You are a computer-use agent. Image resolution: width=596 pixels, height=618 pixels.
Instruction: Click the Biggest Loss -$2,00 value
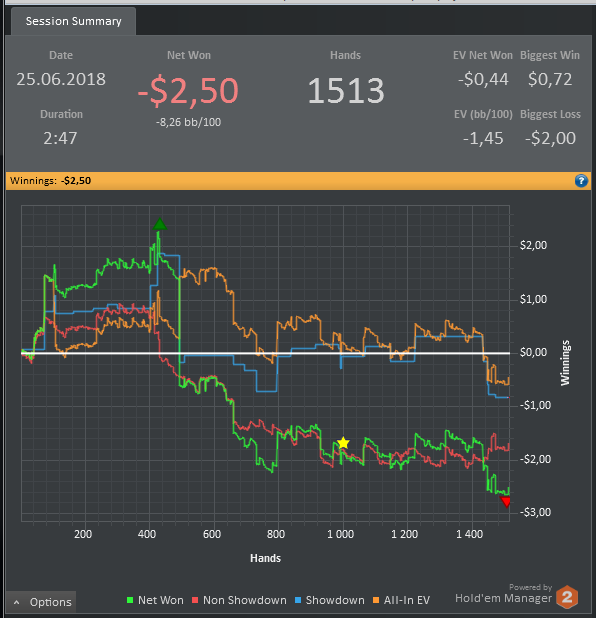pyautogui.click(x=550, y=138)
